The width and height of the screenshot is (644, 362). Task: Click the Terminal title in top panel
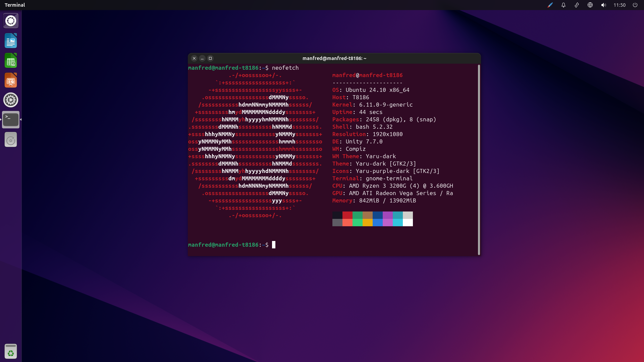pyautogui.click(x=15, y=5)
